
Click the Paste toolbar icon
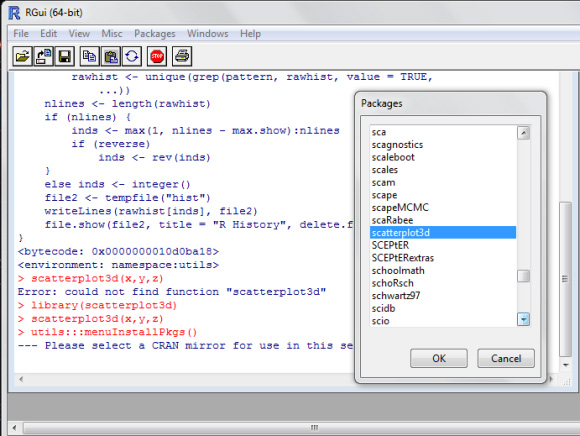click(111, 57)
